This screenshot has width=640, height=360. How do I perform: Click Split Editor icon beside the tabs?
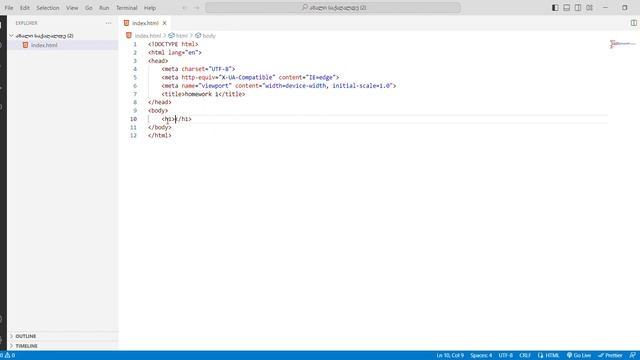coord(633,23)
